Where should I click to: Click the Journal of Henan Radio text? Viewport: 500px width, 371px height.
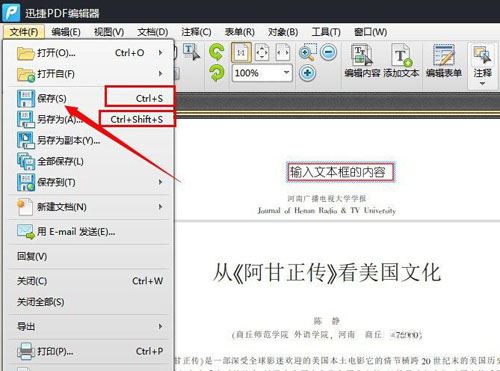click(x=327, y=211)
